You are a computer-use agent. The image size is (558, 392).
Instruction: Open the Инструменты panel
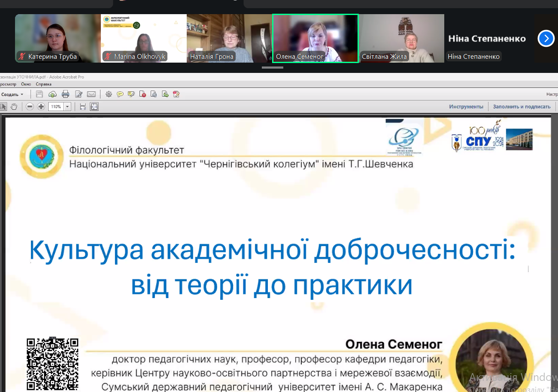[466, 107]
